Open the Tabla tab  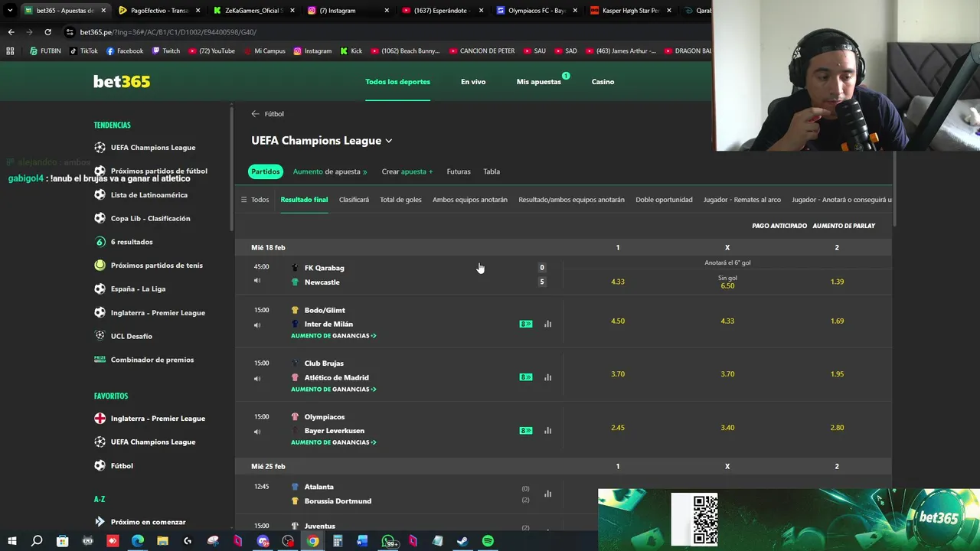[492, 171]
